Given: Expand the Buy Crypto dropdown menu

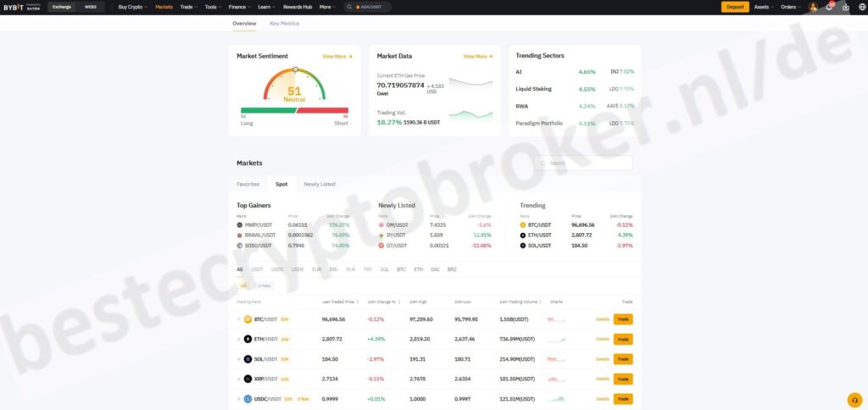Looking at the screenshot, I should click(x=132, y=7).
